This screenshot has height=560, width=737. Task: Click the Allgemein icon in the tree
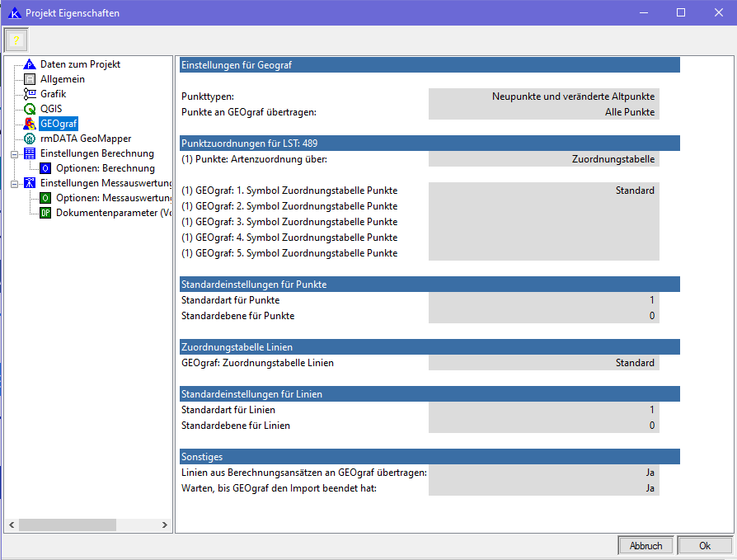30,79
